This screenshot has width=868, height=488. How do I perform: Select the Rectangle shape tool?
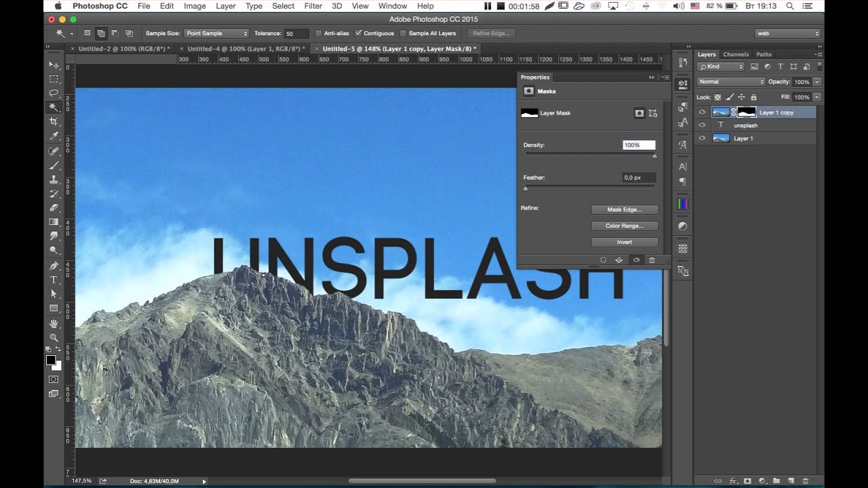click(54, 308)
